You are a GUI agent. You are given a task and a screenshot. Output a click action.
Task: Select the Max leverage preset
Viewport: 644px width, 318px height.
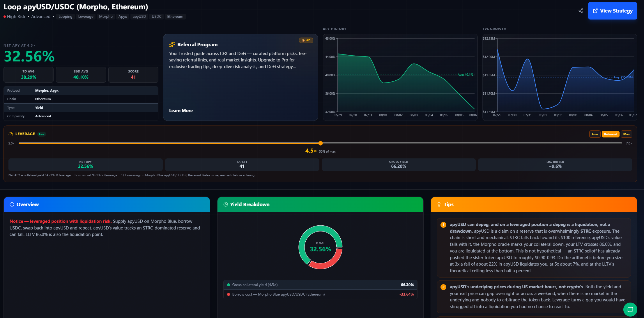pyautogui.click(x=627, y=134)
